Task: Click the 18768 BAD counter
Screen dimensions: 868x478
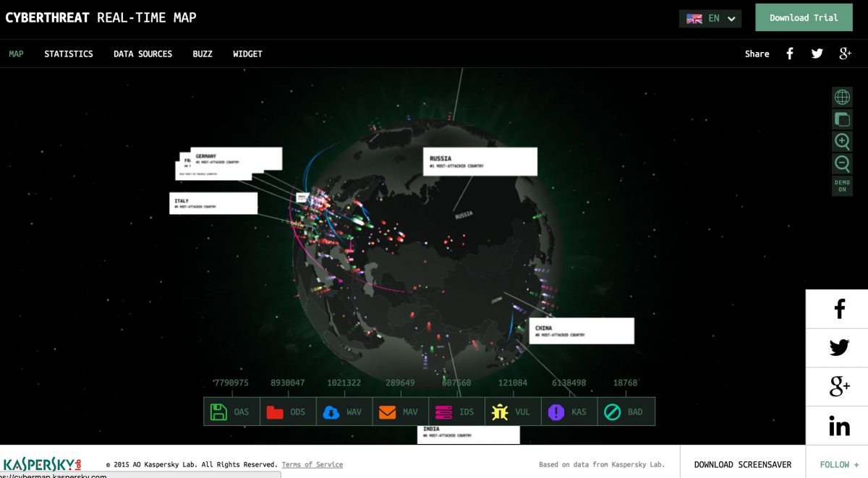Action: pos(626,383)
